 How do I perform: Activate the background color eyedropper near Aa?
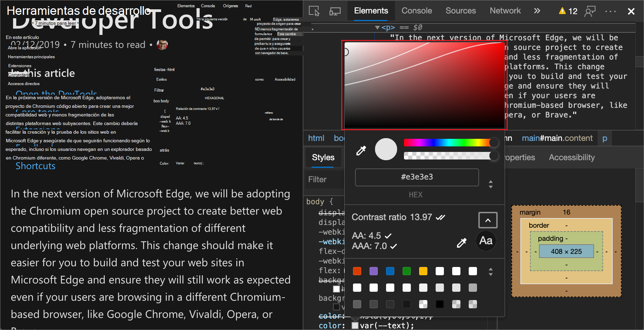461,243
